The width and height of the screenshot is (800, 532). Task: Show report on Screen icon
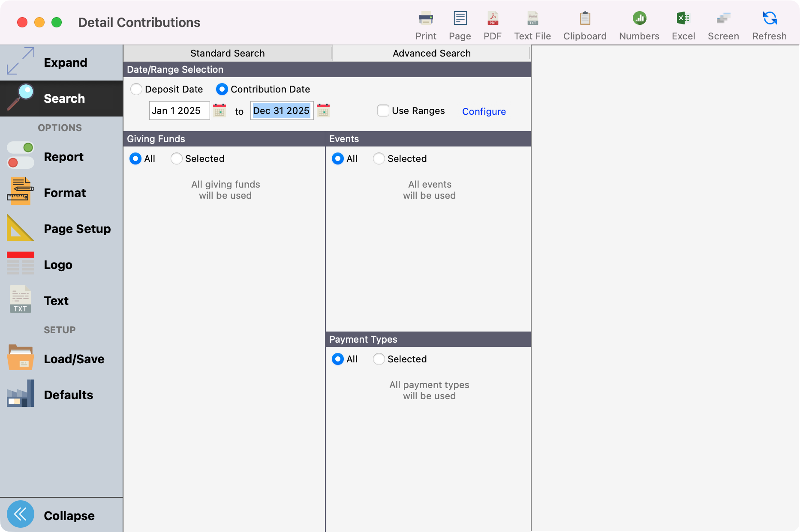[x=723, y=18]
